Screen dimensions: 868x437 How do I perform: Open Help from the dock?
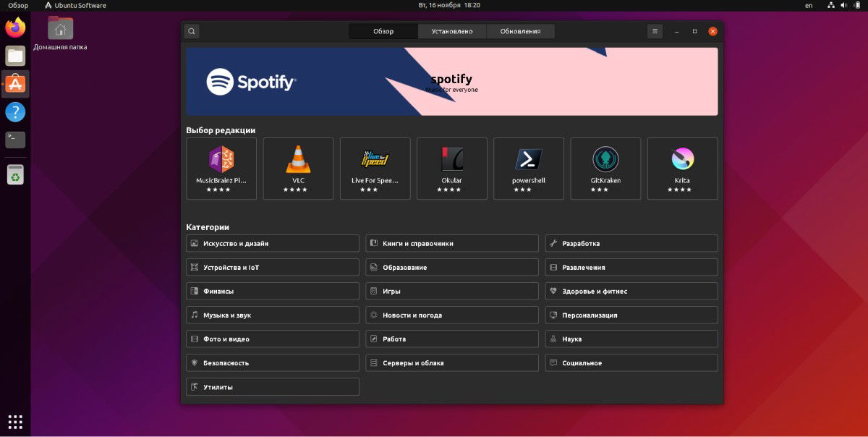pos(15,112)
